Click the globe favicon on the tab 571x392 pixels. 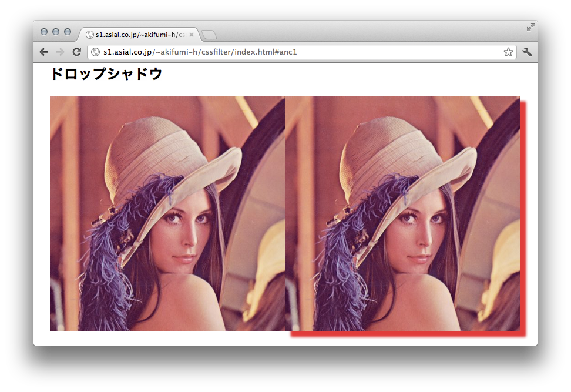click(x=90, y=35)
